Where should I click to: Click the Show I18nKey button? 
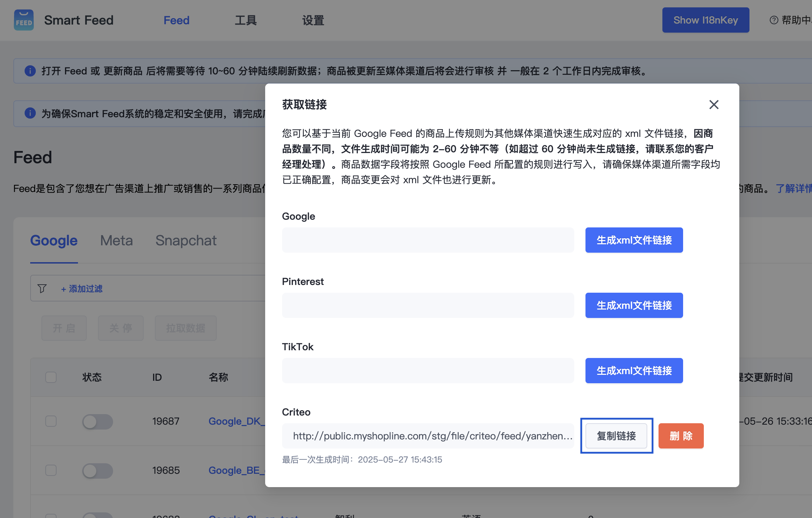click(706, 20)
